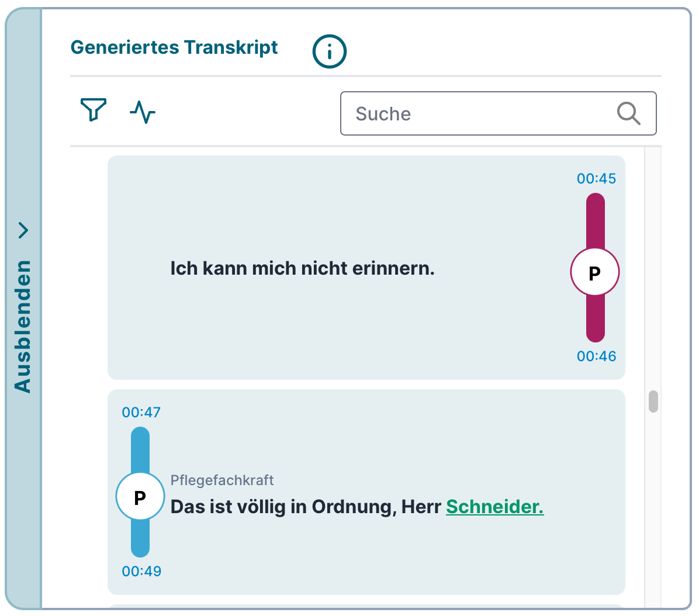Select the text "Ich kann mich nicht erinnern."
The height and width of the screenshot is (616, 699).
click(302, 269)
